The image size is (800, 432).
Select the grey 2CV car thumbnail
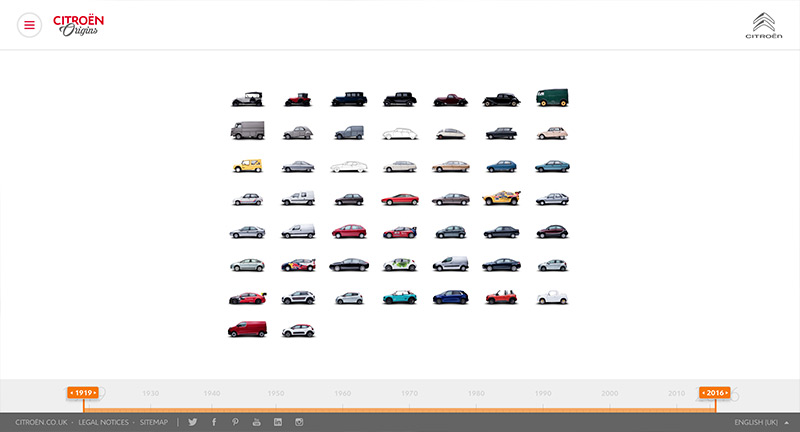coord(298,133)
